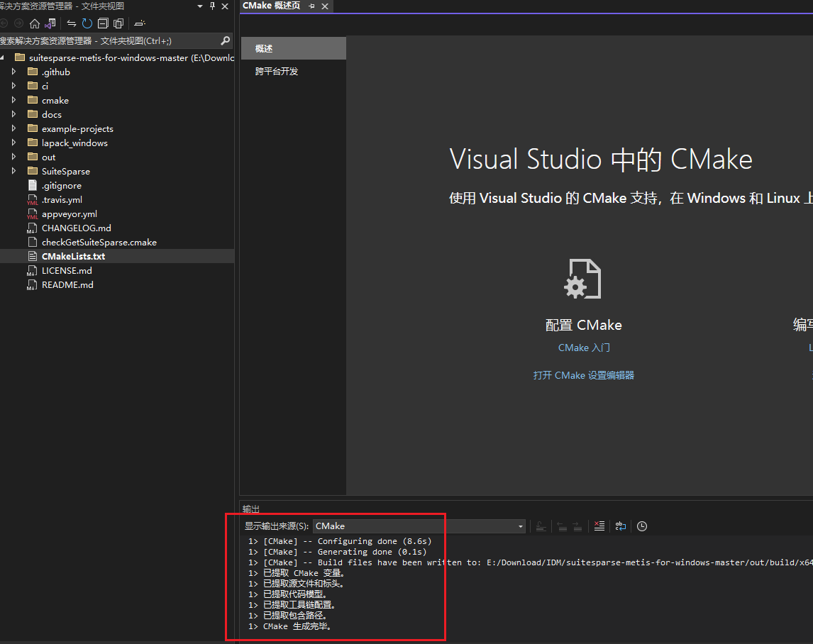Close the CMake 概述页 tab

325,6
